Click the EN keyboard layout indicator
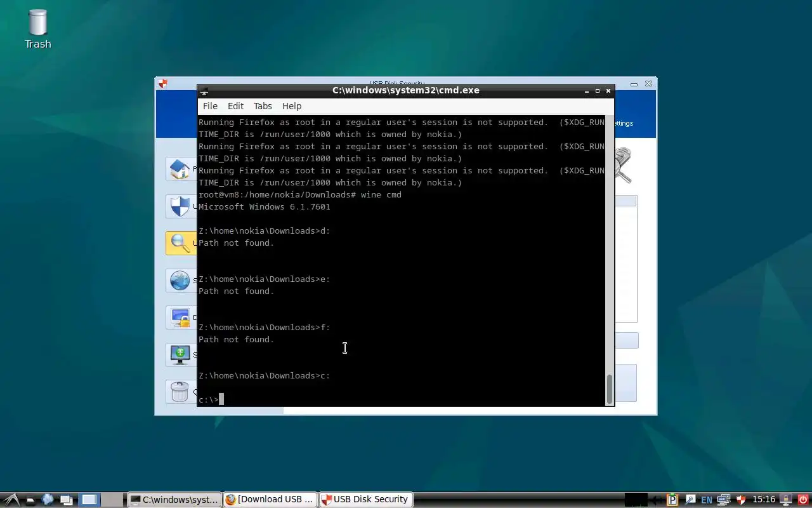This screenshot has width=812, height=508. coord(707,500)
